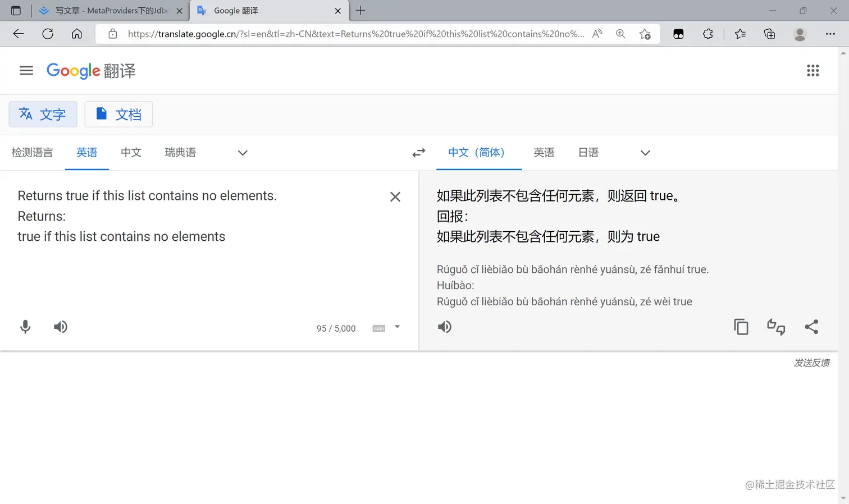The image size is (849, 504).
Task: Expand the source language list
Action: 243,153
